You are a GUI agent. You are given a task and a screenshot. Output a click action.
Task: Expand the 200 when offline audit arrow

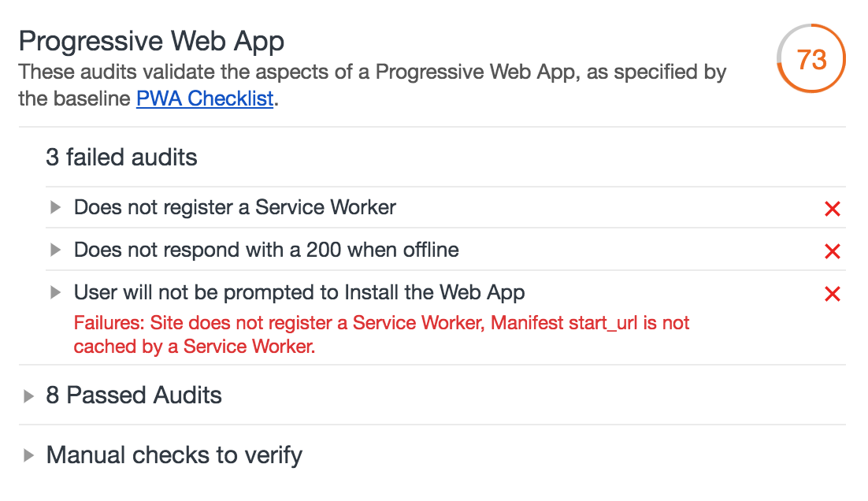tap(55, 250)
